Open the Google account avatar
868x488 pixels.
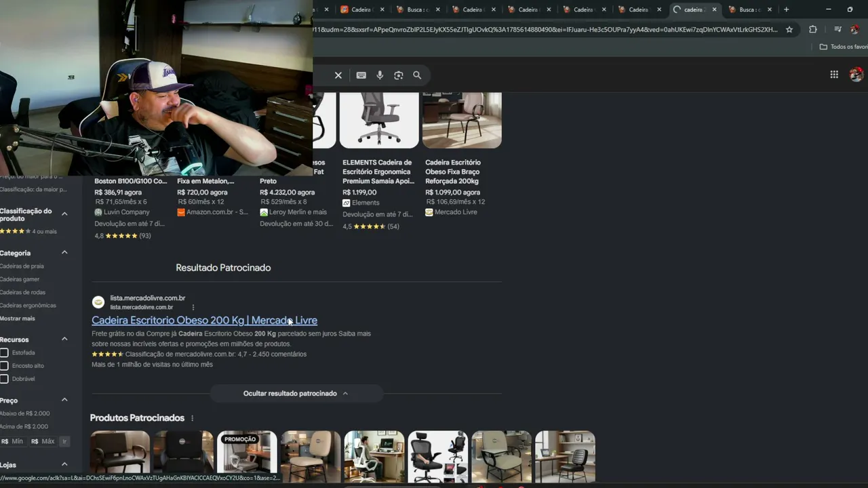(x=856, y=75)
